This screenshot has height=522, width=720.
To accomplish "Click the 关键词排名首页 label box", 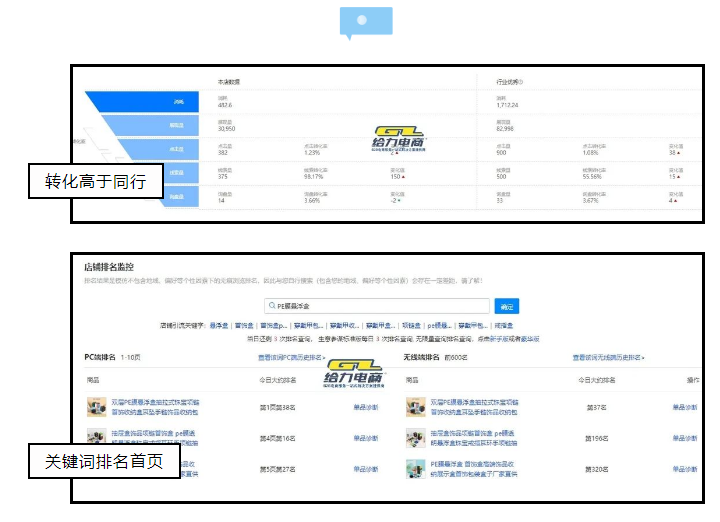I will coord(110,462).
